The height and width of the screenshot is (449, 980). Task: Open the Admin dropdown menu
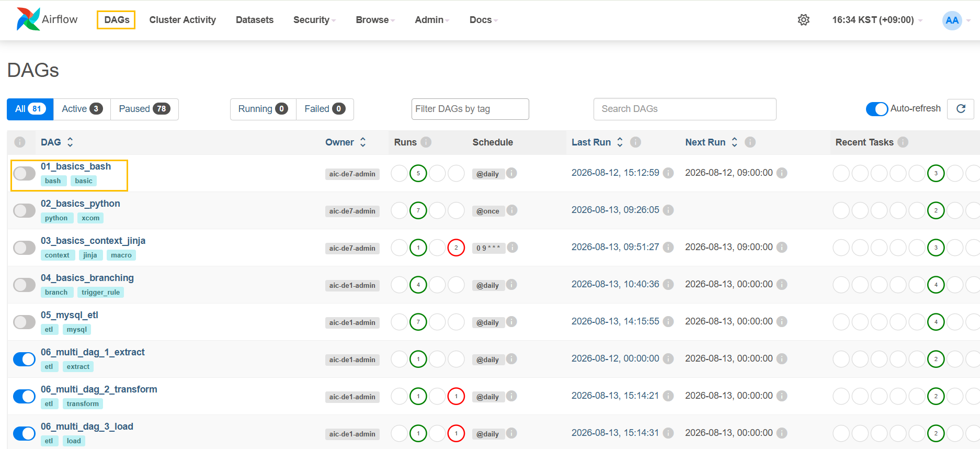pos(432,20)
